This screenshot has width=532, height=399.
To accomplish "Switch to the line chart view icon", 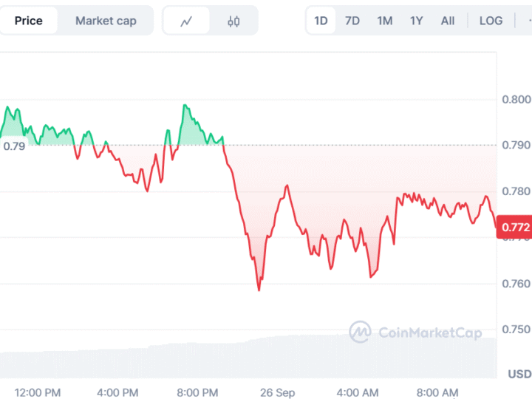I will point(186,21).
